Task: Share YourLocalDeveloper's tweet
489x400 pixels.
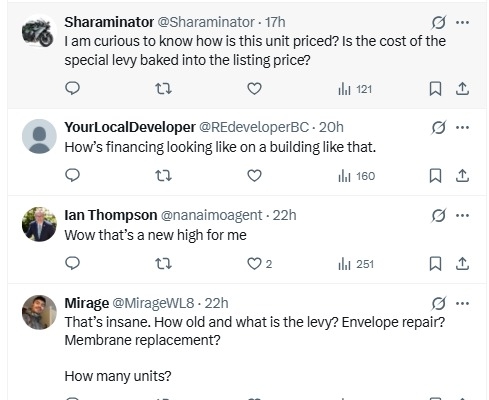Action: (462, 176)
